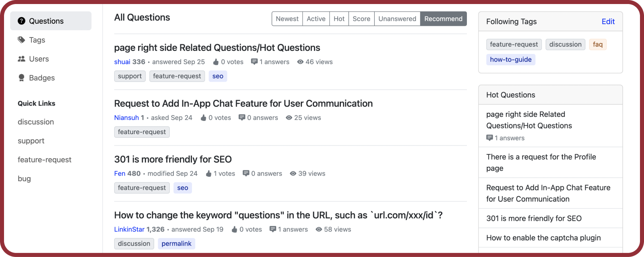The height and width of the screenshot is (257, 644).
Task: Click the Badges icon in sidebar
Action: tap(22, 78)
